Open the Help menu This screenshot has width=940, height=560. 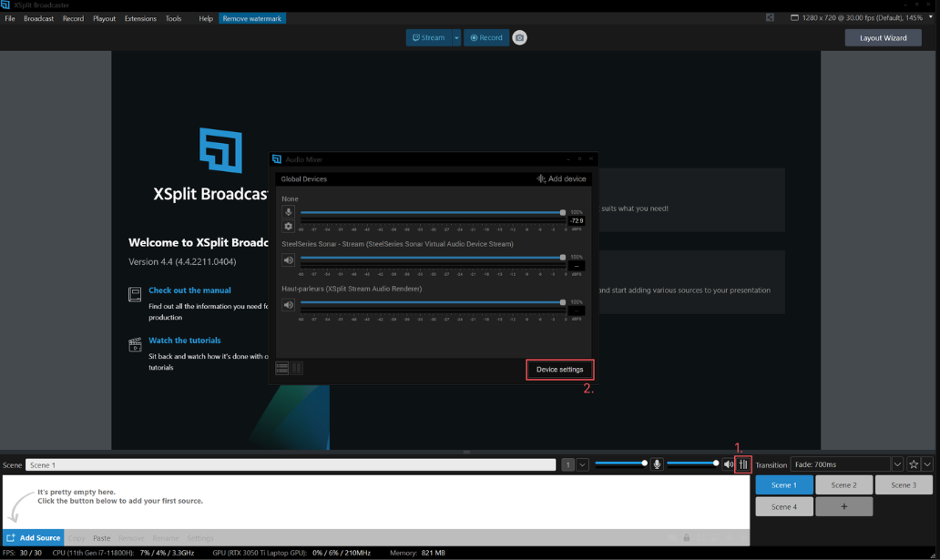(x=206, y=18)
